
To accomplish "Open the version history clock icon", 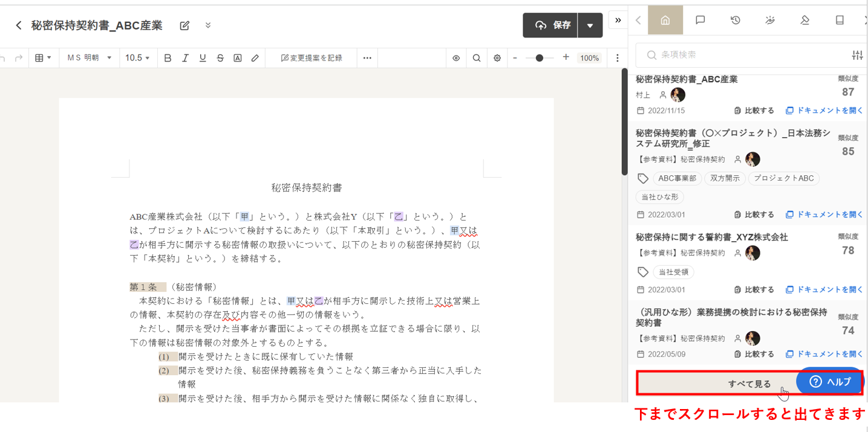I will (735, 20).
